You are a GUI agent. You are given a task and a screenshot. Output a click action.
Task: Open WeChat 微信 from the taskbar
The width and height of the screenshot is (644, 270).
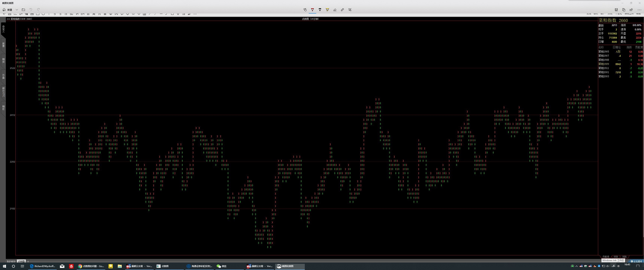[221, 266]
